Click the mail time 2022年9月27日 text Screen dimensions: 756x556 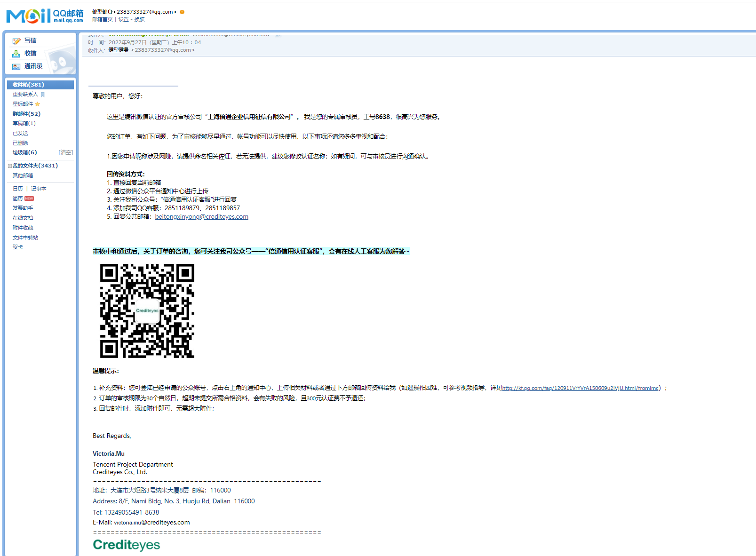click(155, 42)
